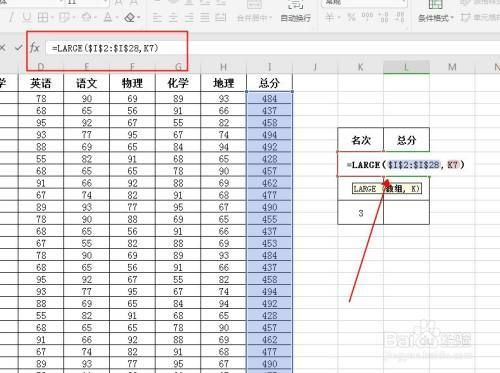
Task: Apply thousands separator 000 style
Action: 367,17
